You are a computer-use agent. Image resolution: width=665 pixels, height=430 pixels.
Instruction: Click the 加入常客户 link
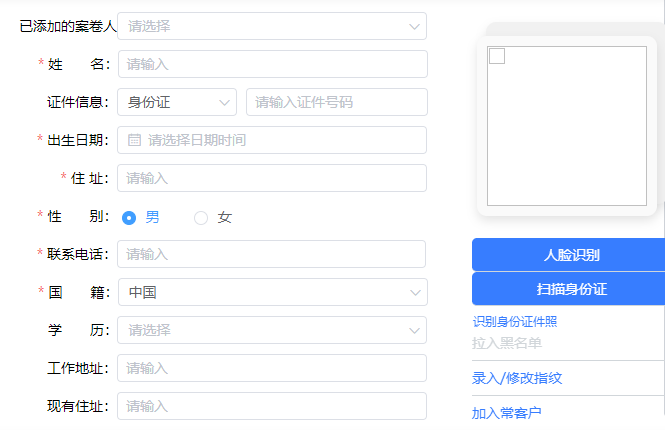pyautogui.click(x=506, y=413)
